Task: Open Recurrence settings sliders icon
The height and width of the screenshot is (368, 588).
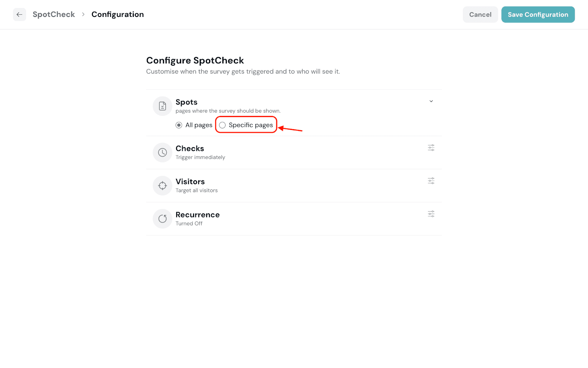Action: [431, 214]
